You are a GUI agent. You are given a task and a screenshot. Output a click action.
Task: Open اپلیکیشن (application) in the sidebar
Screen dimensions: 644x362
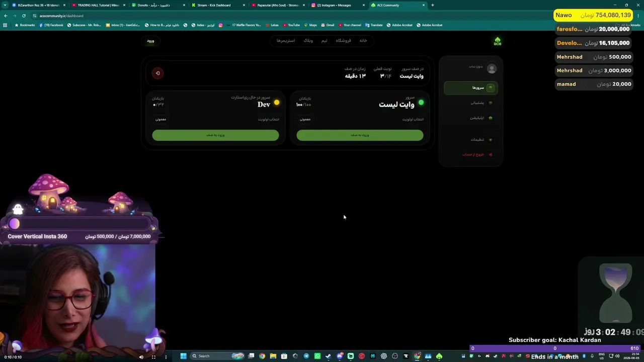coord(471,118)
